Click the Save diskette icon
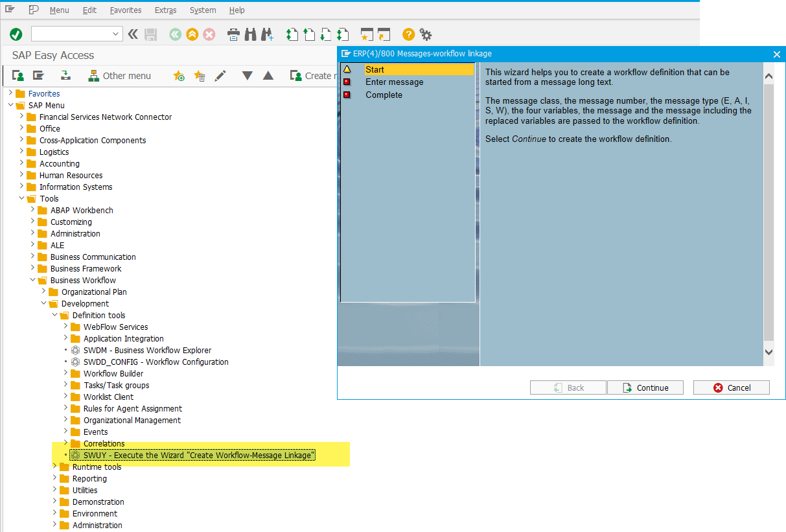Viewport: 786px width, 532px height. point(151,34)
